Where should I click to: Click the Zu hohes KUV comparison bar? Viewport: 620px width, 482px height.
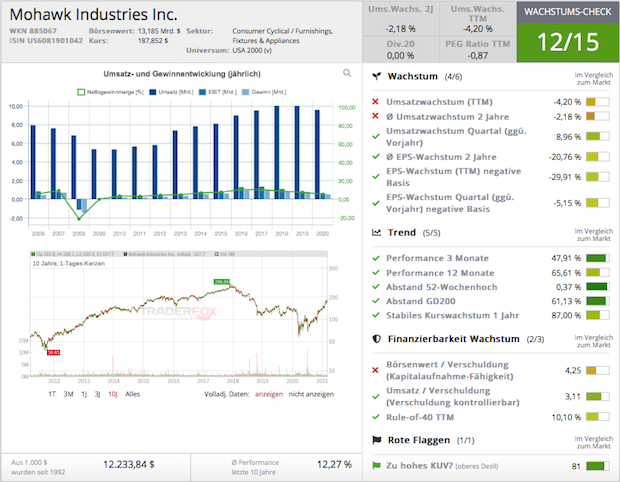click(x=597, y=466)
